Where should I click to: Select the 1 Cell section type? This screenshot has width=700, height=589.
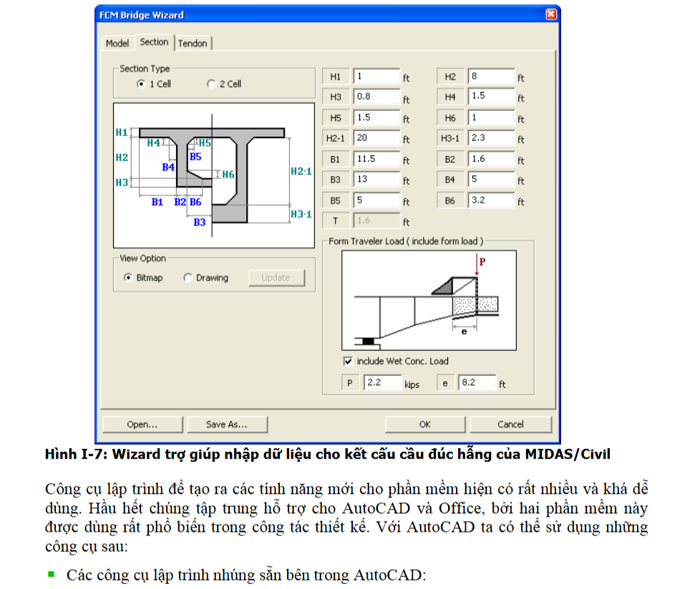(x=141, y=84)
